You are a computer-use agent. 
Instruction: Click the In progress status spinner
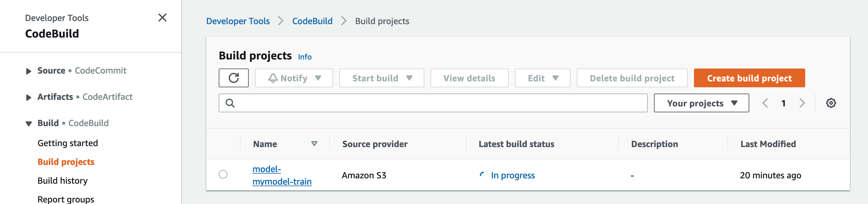click(x=482, y=175)
